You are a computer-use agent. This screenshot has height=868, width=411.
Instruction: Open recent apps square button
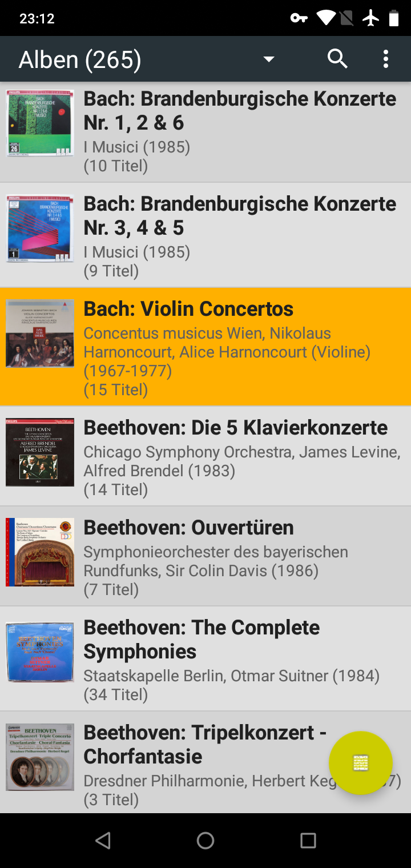[308, 840]
